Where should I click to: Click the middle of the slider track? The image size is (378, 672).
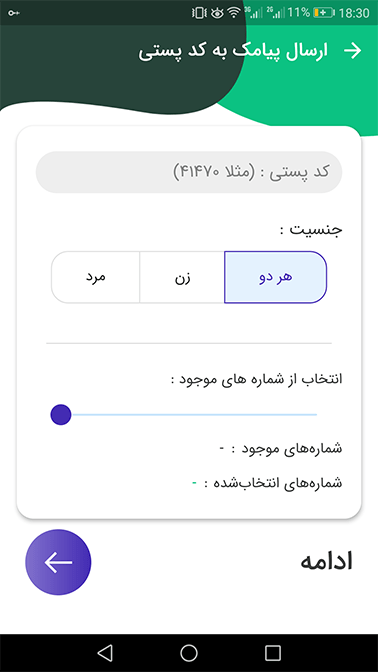pos(189,414)
